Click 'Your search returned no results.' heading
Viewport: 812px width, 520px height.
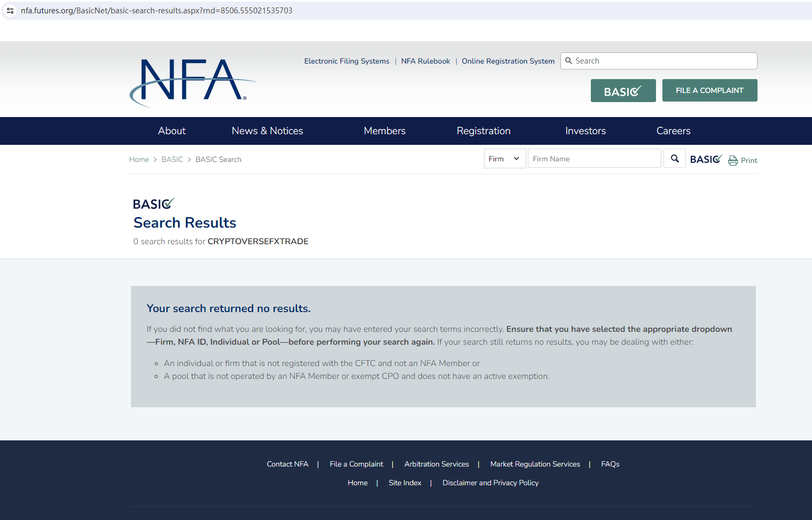[229, 308]
